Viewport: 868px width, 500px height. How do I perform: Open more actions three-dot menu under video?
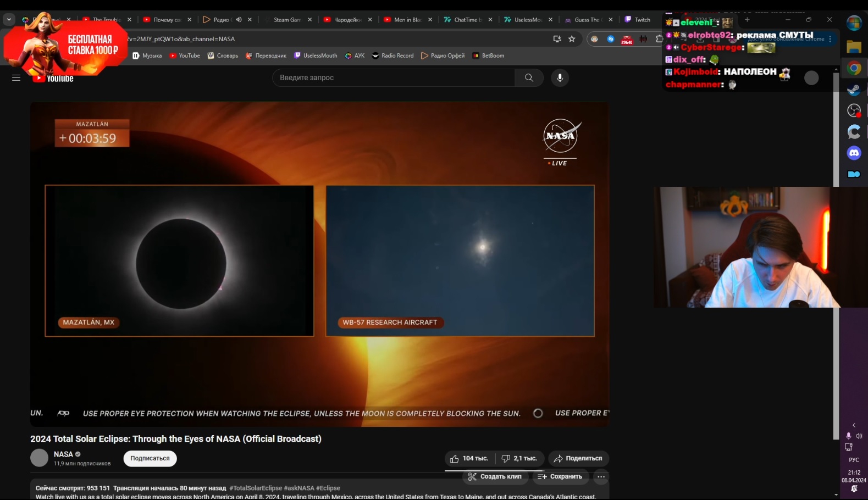pos(601,477)
